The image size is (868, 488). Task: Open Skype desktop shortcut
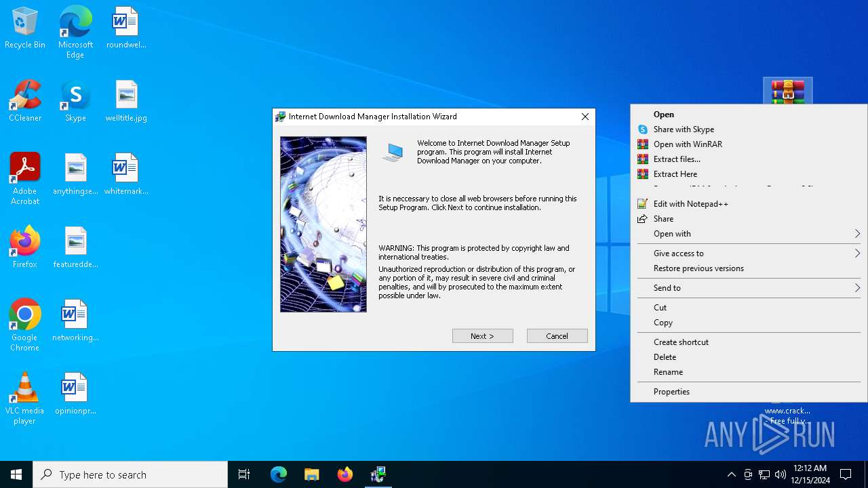click(x=75, y=102)
